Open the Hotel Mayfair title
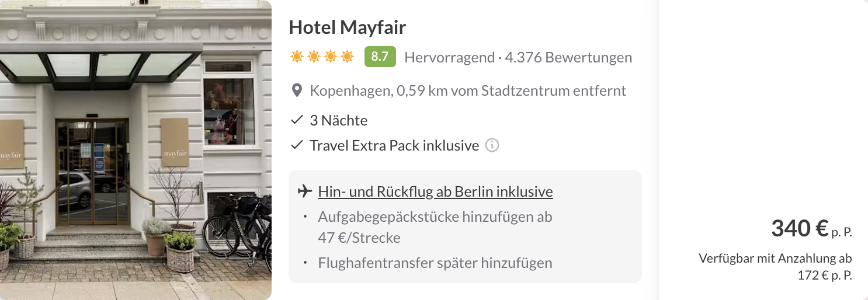 [347, 27]
